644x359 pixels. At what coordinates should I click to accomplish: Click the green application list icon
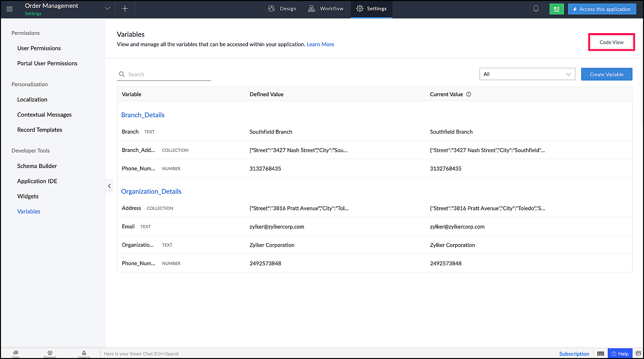(556, 9)
